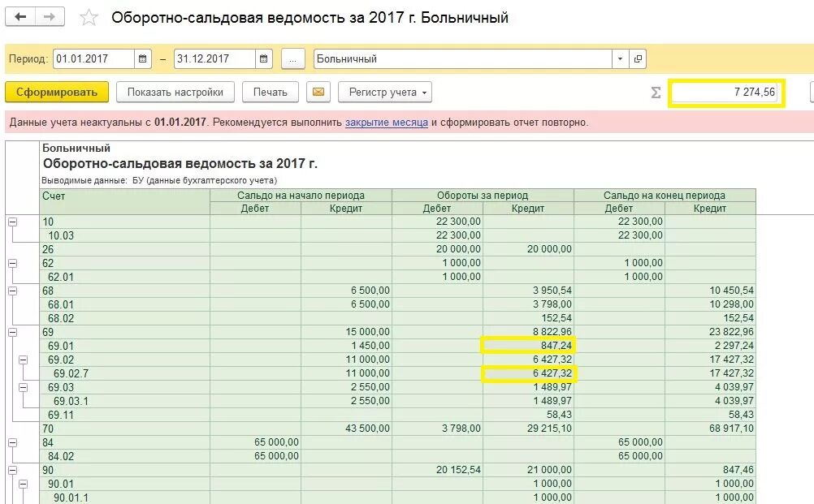Click the end date field 31.12.2017

[x=214, y=58]
